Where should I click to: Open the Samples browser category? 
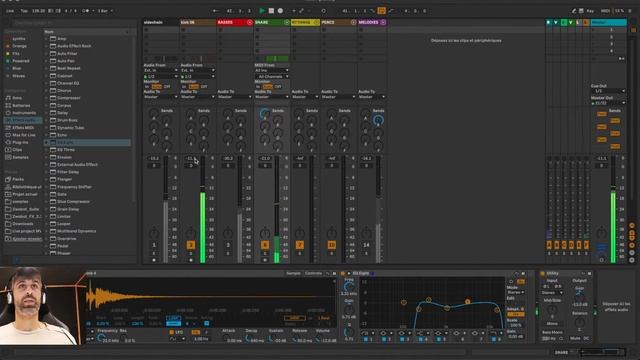click(20, 157)
